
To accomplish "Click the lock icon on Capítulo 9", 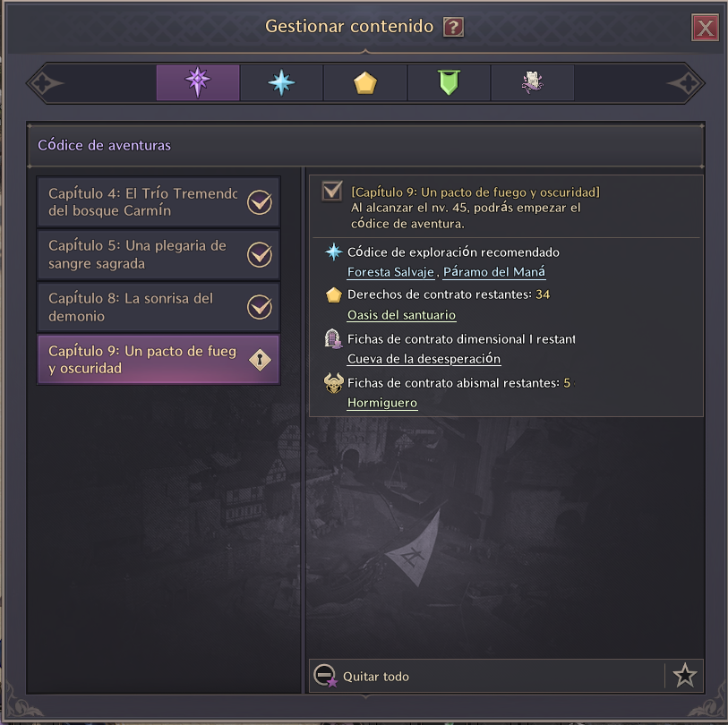I will 260,359.
